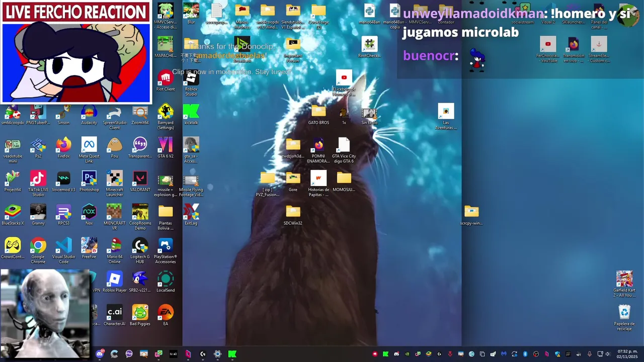This screenshot has width=644, height=362.
Task: Open BlueStacks X shortcut
Action: tap(13, 215)
